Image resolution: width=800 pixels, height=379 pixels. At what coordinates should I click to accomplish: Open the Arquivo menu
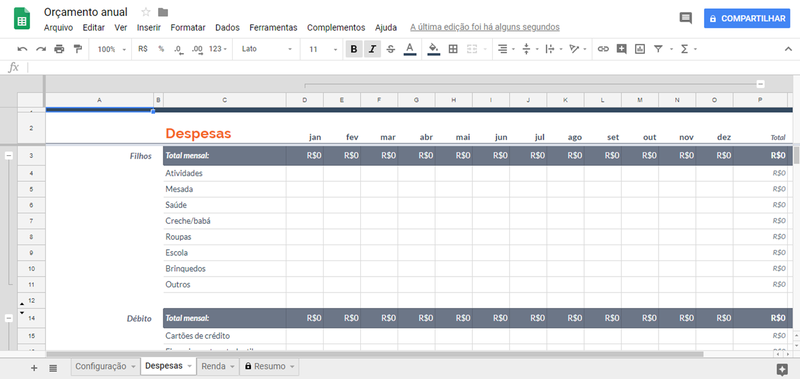pos(58,28)
